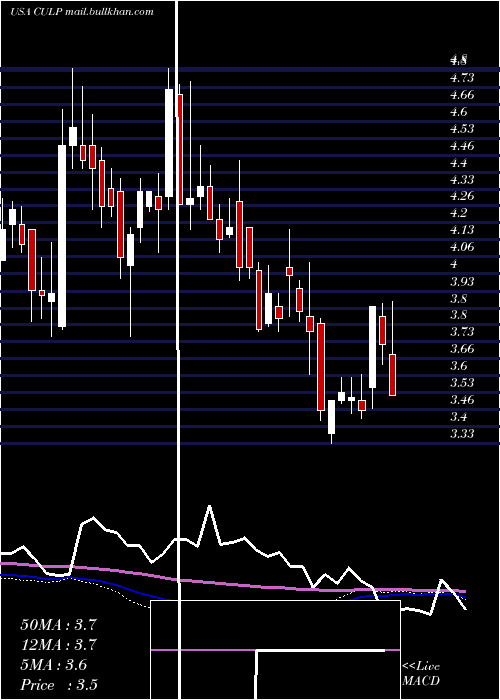
Task: Click the '<<Live MACD' label
Action: point(421,674)
